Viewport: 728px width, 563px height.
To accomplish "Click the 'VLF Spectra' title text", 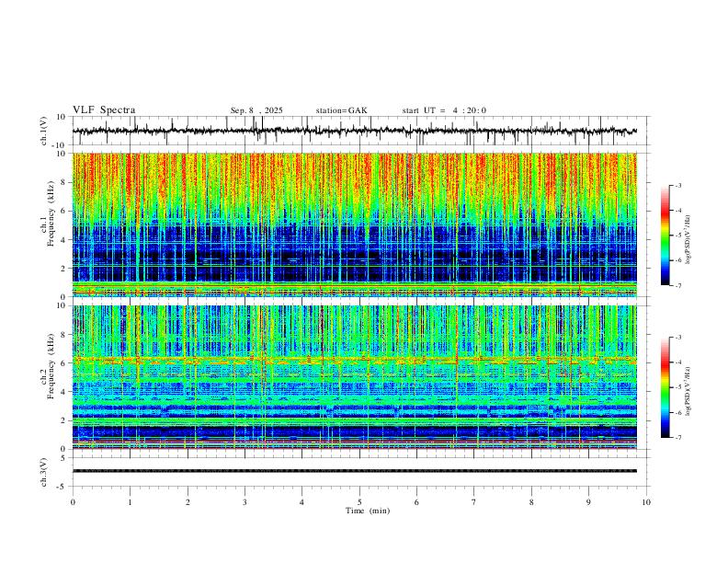I will pos(104,110).
